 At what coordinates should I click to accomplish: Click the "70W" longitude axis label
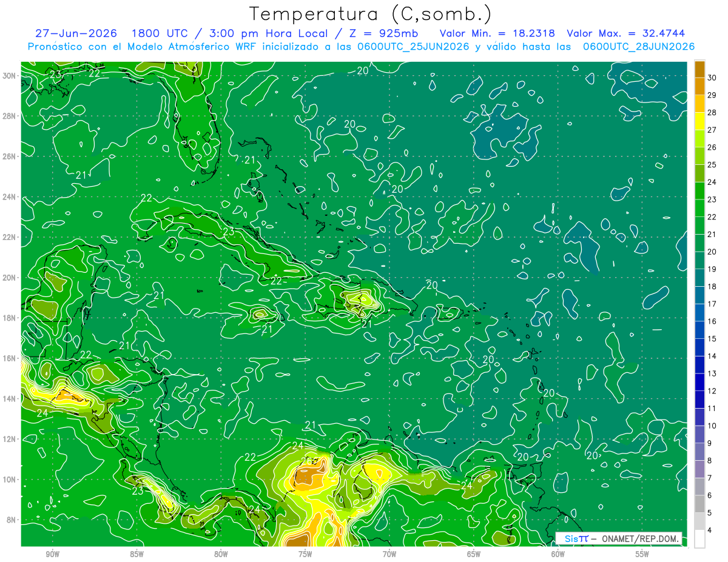tap(389, 555)
